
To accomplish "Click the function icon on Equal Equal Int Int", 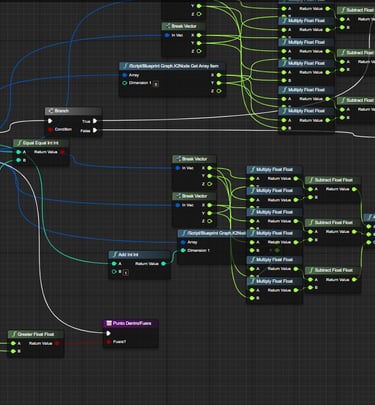I will 19,143.
